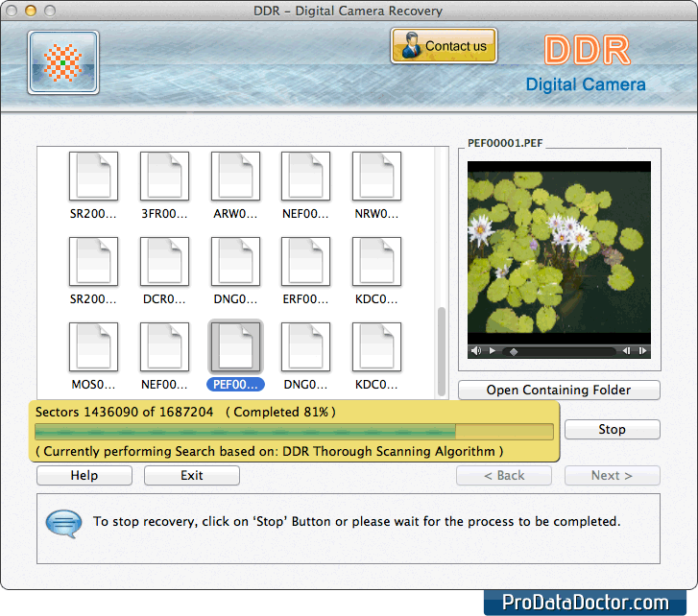Open the Help button
Image resolution: width=698 pixels, height=616 pixels.
tap(84, 476)
